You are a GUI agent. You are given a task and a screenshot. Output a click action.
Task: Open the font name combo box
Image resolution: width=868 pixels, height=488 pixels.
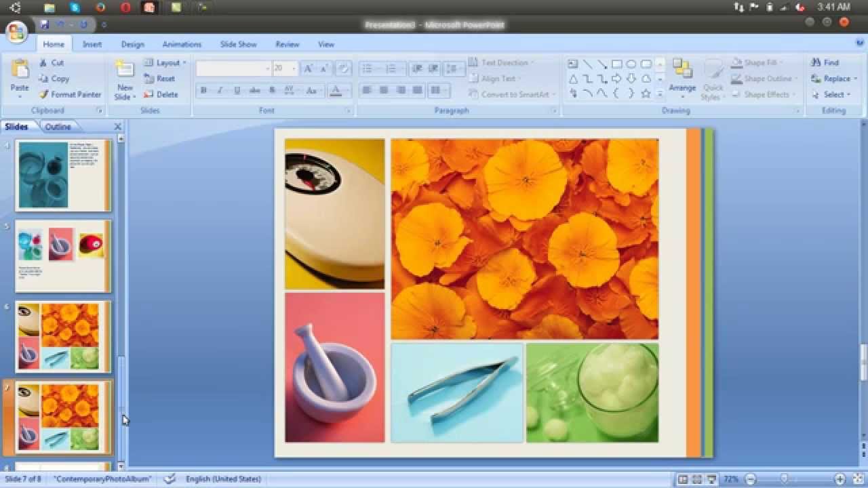[x=233, y=68]
